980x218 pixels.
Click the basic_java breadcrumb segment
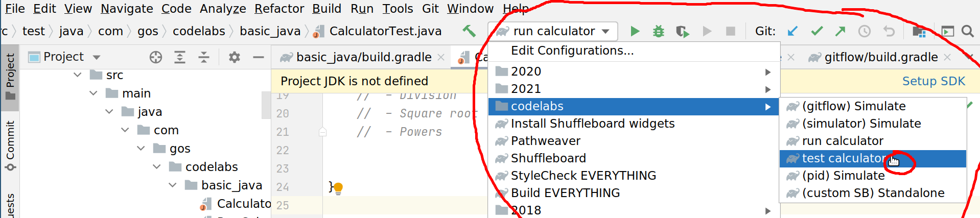point(270,31)
